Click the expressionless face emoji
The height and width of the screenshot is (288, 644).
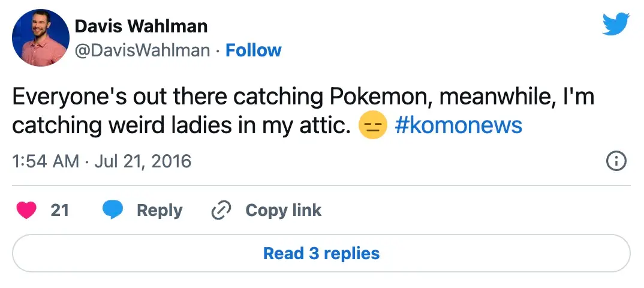click(371, 126)
